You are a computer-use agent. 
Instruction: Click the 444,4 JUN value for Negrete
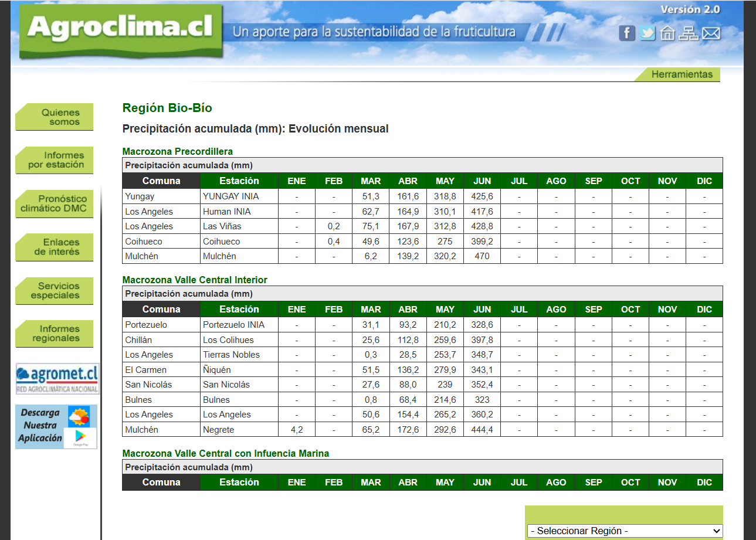(482, 430)
